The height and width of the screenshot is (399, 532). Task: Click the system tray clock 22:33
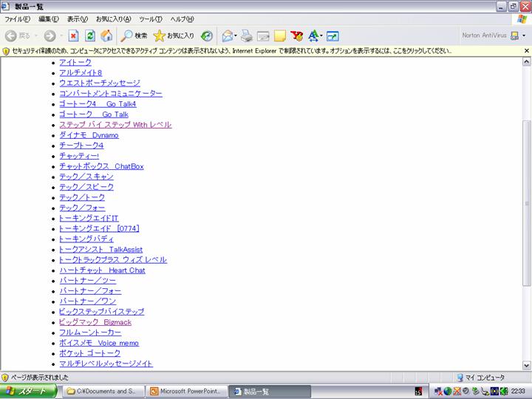click(x=518, y=391)
